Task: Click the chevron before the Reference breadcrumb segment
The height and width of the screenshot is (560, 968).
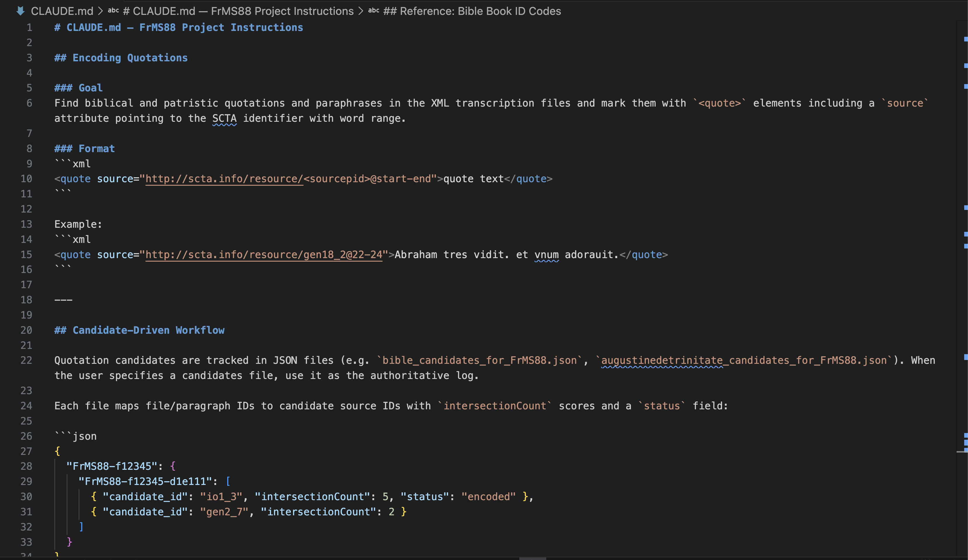Action: coord(361,11)
